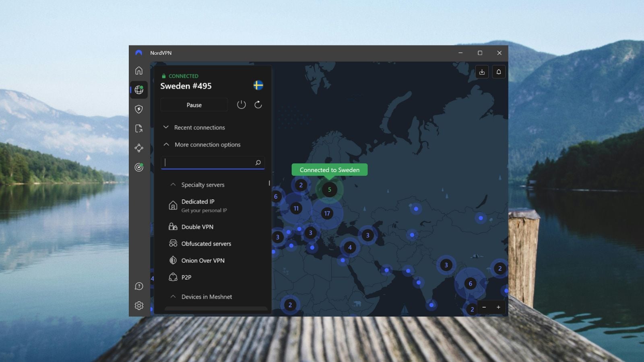This screenshot has height=362, width=644.
Task: Open Threat Protection shield icon
Action: 139,109
